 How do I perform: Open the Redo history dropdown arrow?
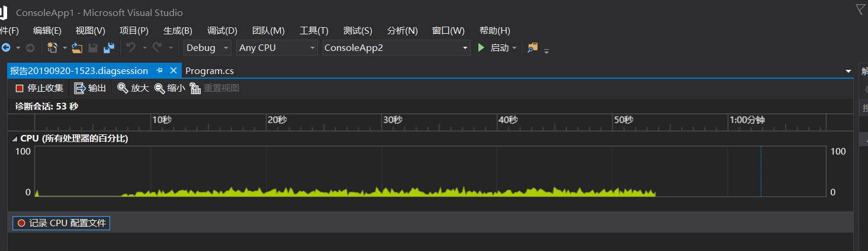[171, 47]
